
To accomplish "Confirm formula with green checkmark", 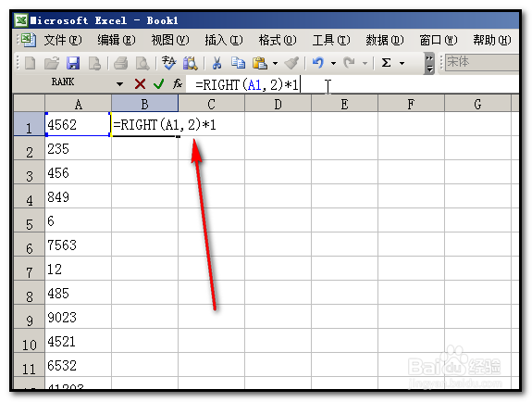I will coord(159,83).
